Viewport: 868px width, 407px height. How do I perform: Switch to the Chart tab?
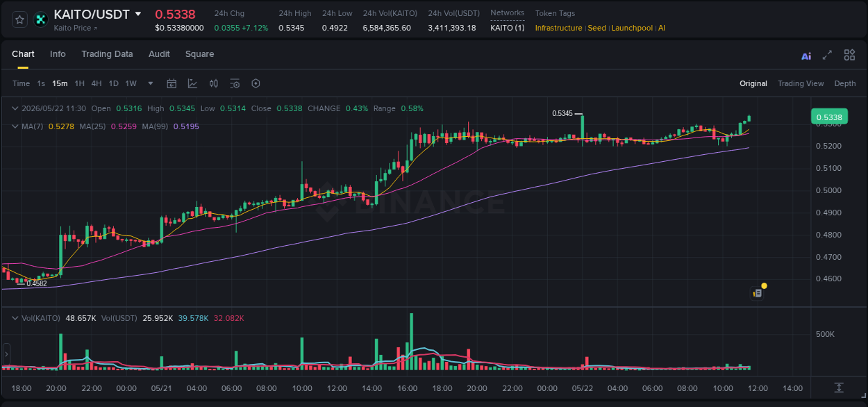(x=23, y=54)
